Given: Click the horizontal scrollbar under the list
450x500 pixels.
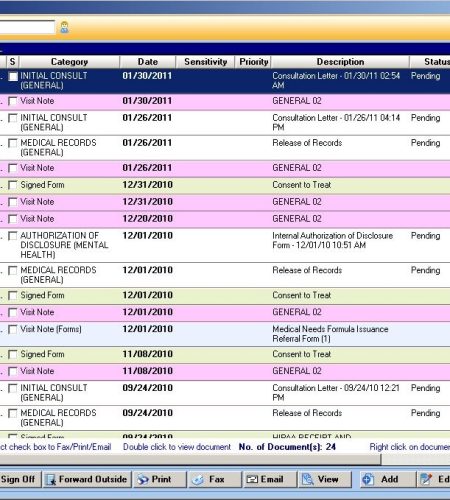Looking at the screenshot, I should 190,460.
